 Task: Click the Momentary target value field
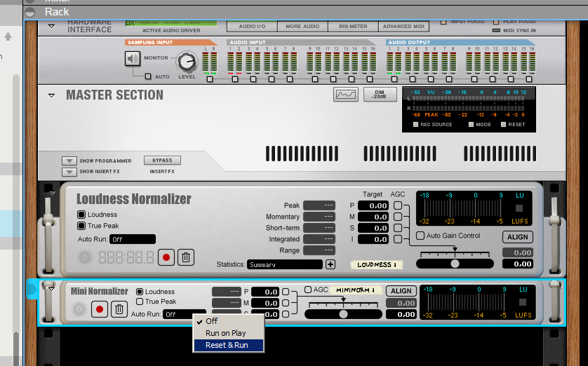[373, 217]
